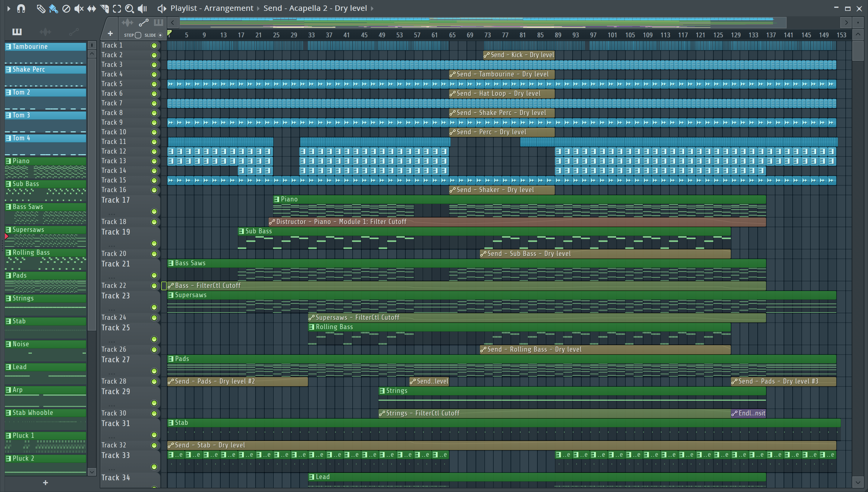The height and width of the screenshot is (492, 868).
Task: Select the Delete circle-slash tool
Action: pos(66,8)
